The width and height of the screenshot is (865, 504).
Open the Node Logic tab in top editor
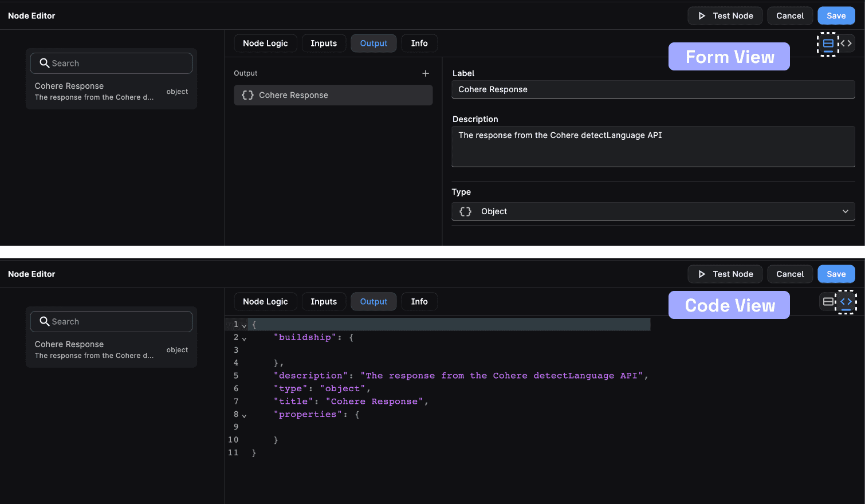(x=265, y=44)
